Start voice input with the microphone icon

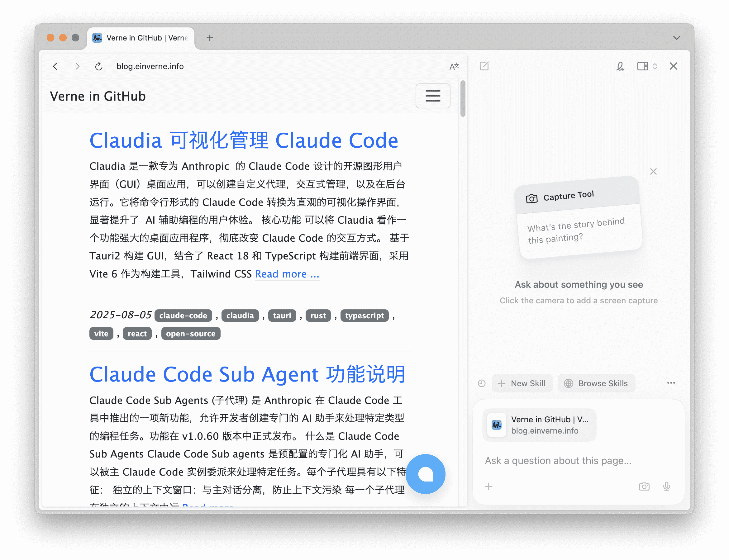666,487
